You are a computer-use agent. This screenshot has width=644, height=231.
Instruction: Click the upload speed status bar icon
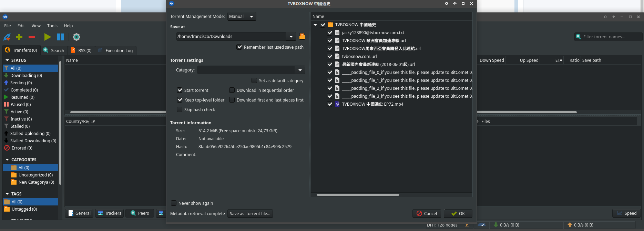570,225
